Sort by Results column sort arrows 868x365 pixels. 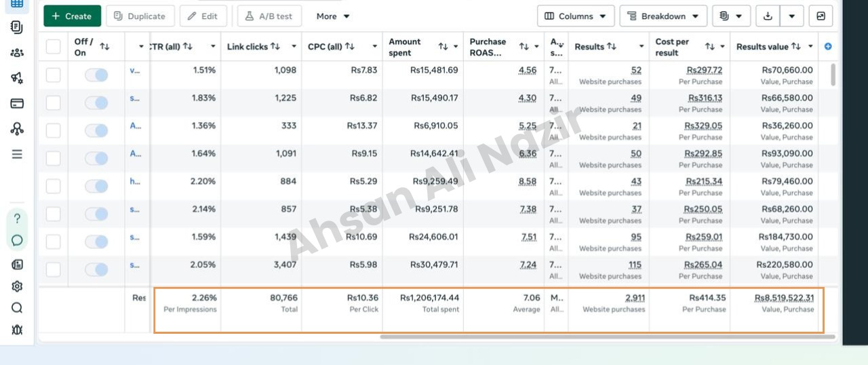(x=612, y=47)
